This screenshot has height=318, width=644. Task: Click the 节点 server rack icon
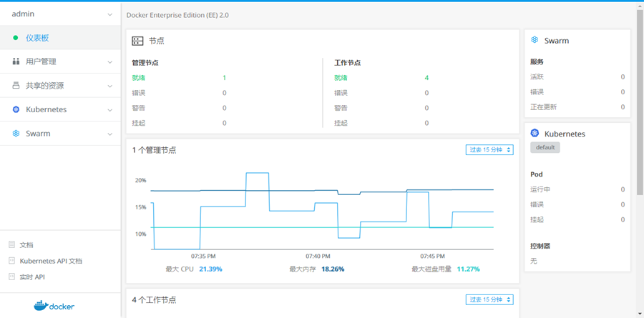click(137, 41)
